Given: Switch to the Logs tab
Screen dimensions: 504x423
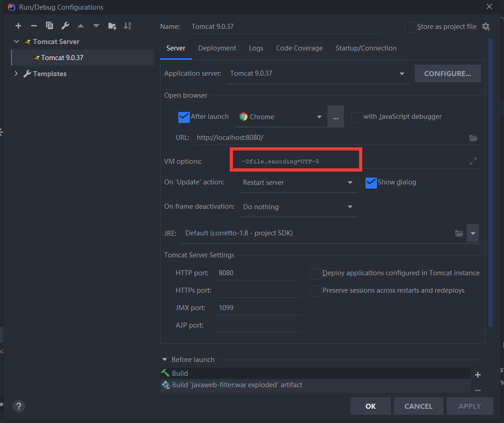Looking at the screenshot, I should (x=256, y=48).
